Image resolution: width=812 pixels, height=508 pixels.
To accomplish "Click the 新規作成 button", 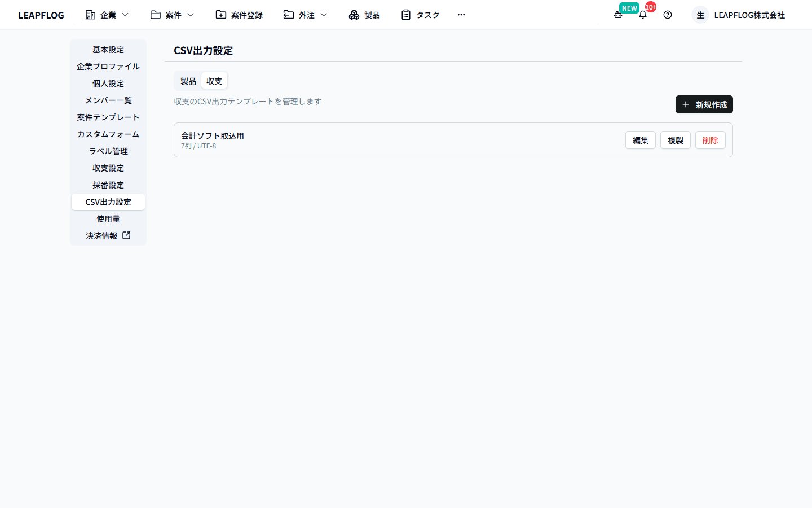I will click(x=704, y=104).
